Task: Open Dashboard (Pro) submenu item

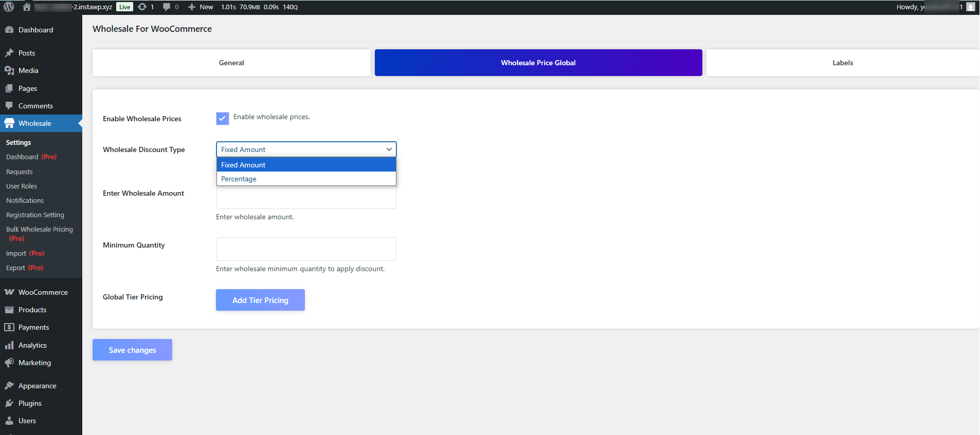Action: [x=31, y=157]
